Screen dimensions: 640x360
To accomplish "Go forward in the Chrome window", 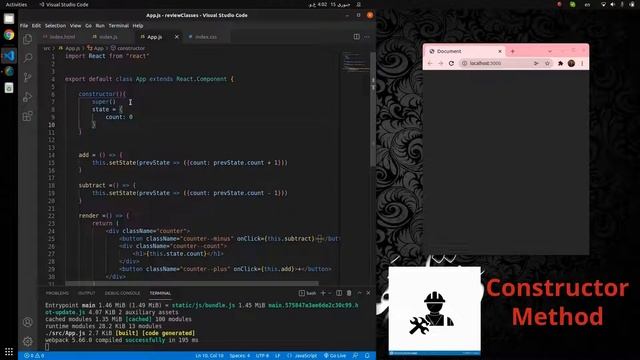I will point(440,63).
